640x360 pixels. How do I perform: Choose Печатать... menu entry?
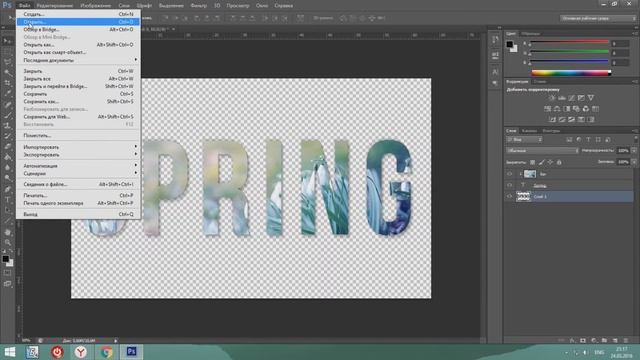pos(78,195)
